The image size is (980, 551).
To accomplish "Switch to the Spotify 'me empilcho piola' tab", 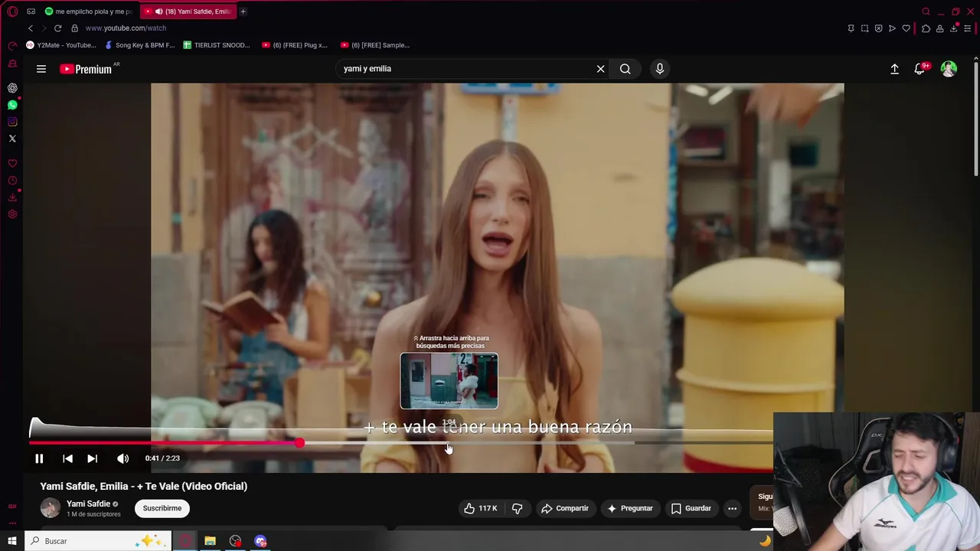I will 87,11.
